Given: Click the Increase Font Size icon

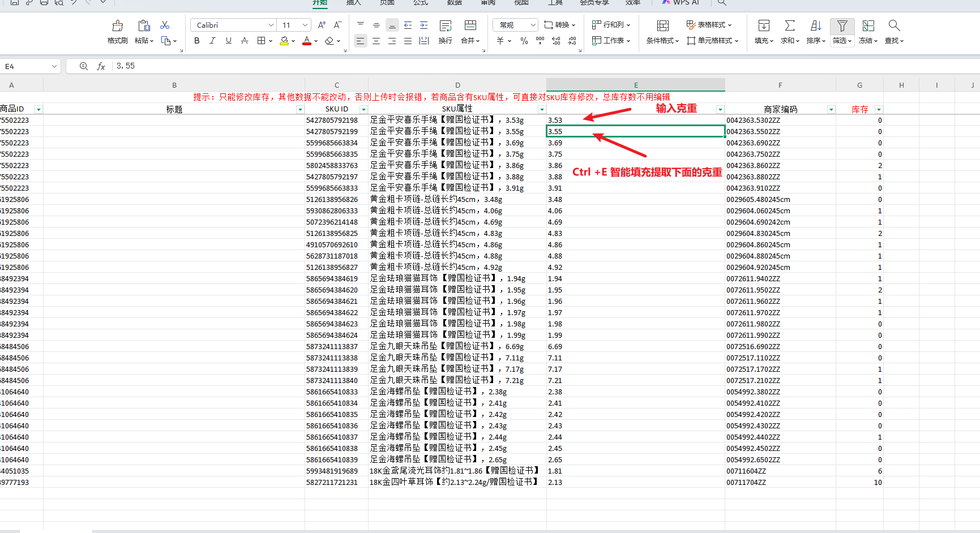Looking at the screenshot, I should coord(322,25).
